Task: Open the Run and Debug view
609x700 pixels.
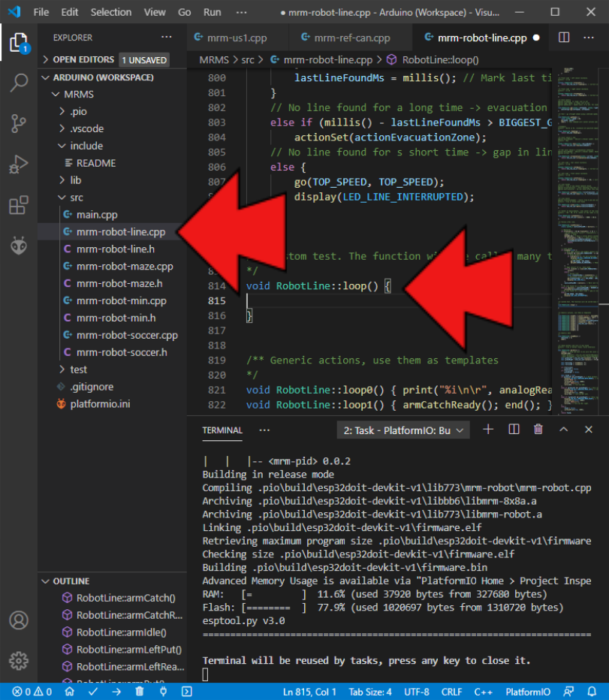Action: pyautogui.click(x=19, y=164)
